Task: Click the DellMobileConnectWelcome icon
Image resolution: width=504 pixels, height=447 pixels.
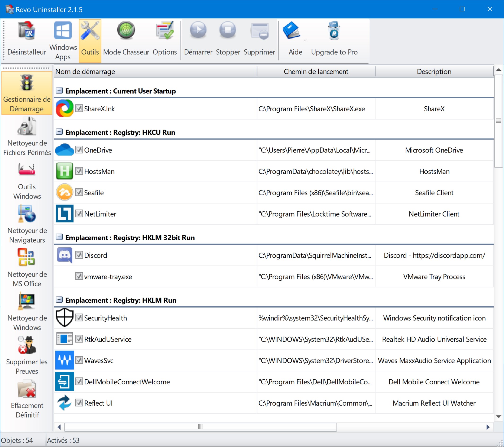Action: (x=65, y=382)
